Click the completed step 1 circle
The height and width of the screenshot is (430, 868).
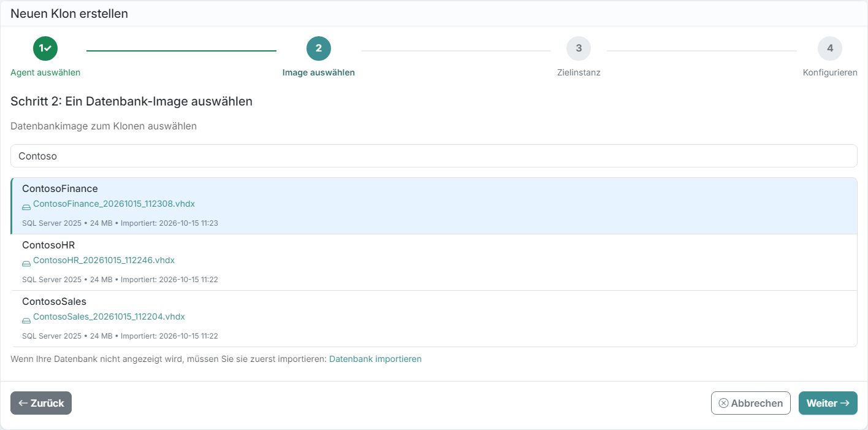(45, 48)
